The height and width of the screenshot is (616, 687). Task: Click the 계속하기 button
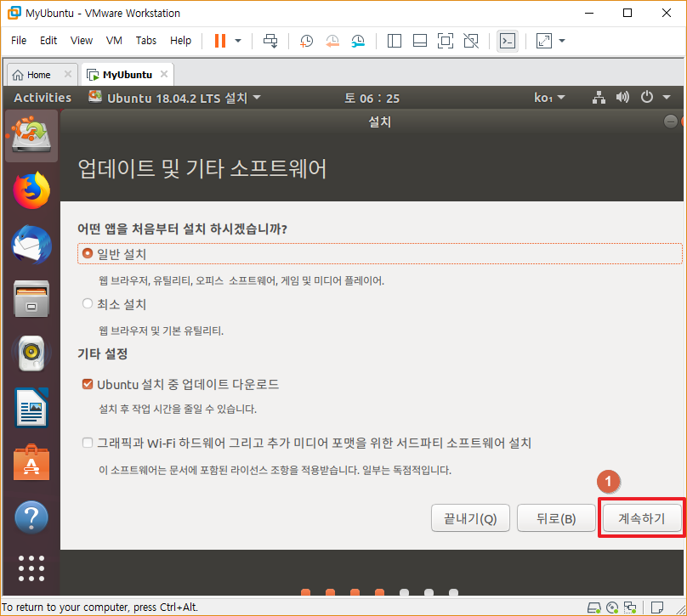pyautogui.click(x=642, y=518)
